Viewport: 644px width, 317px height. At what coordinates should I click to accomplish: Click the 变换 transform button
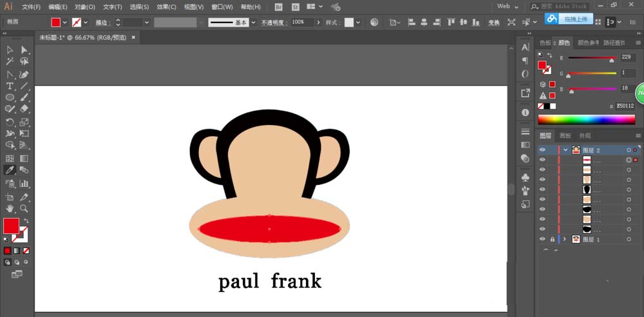point(494,23)
